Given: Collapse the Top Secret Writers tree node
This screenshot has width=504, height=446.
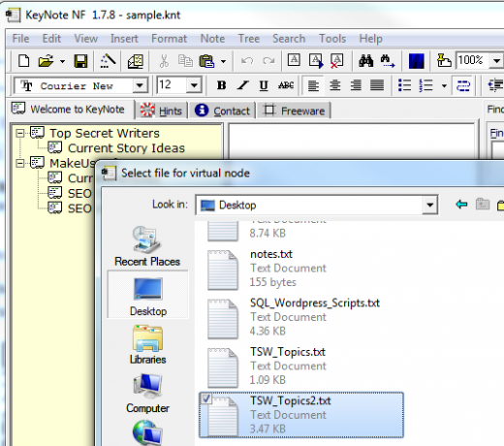Looking at the screenshot, I should 20,133.
